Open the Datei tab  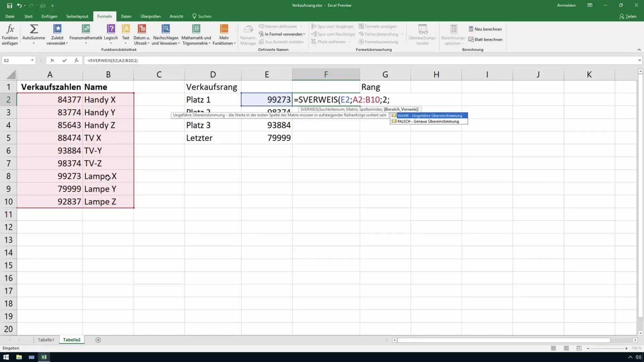click(x=10, y=16)
